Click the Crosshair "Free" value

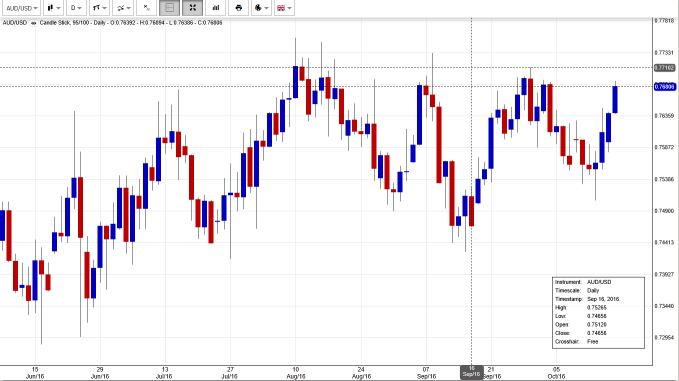592,342
